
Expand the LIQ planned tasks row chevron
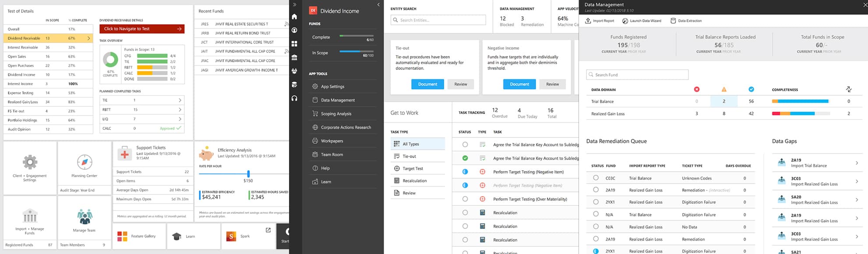[180, 119]
